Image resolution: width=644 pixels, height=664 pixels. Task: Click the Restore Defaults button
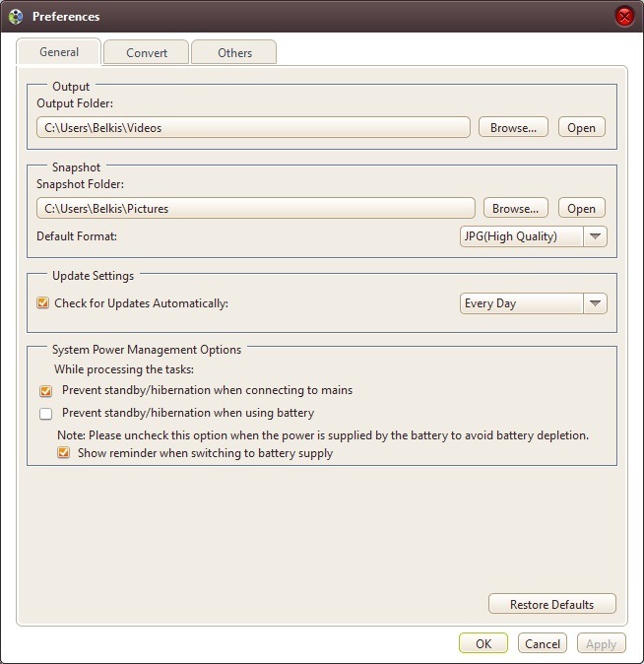coord(552,604)
